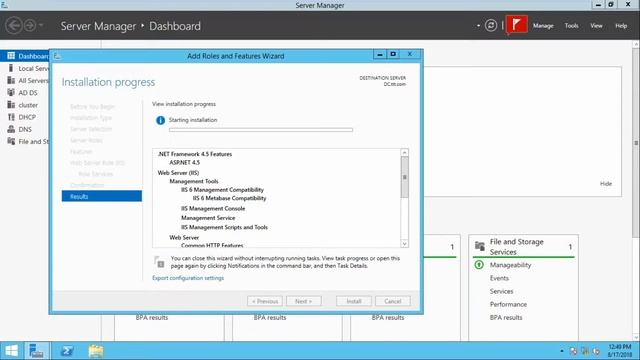
Task: Click the green Manageability status icon
Action: tap(479, 265)
